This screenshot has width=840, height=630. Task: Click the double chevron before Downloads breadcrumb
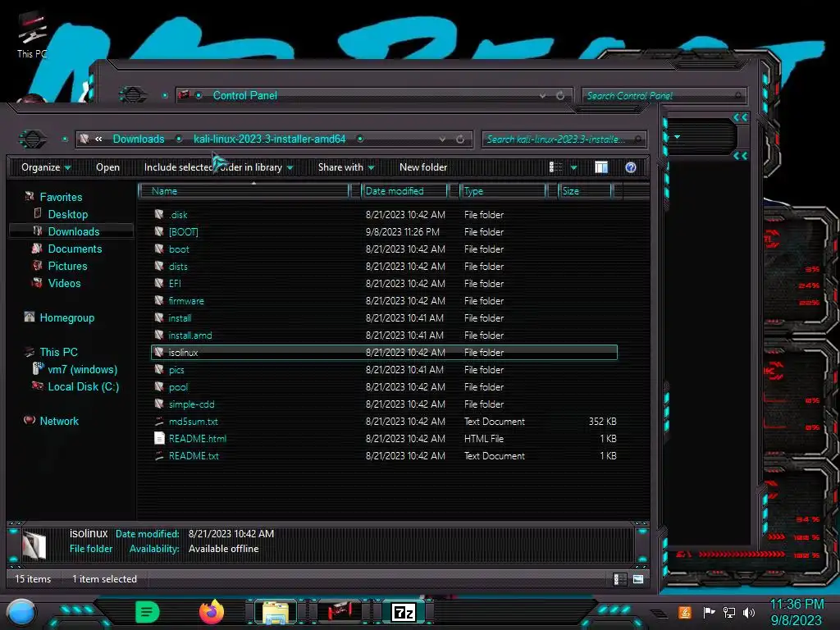pyautogui.click(x=98, y=139)
